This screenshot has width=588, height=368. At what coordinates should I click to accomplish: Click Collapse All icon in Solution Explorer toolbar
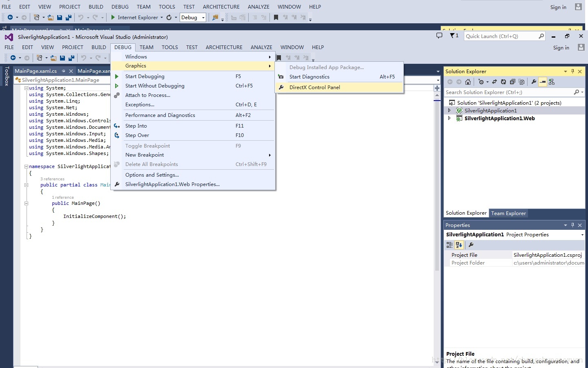[512, 82]
